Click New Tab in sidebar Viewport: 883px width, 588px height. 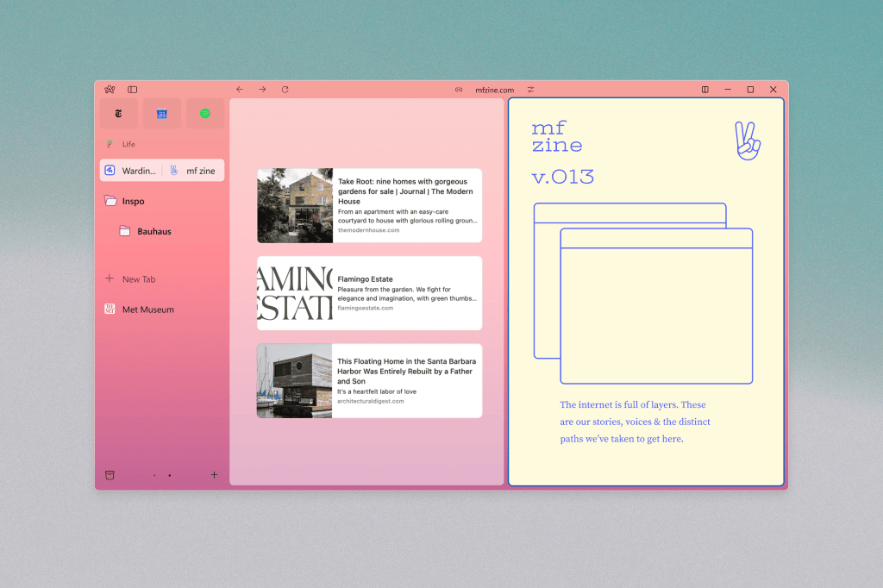click(x=138, y=279)
